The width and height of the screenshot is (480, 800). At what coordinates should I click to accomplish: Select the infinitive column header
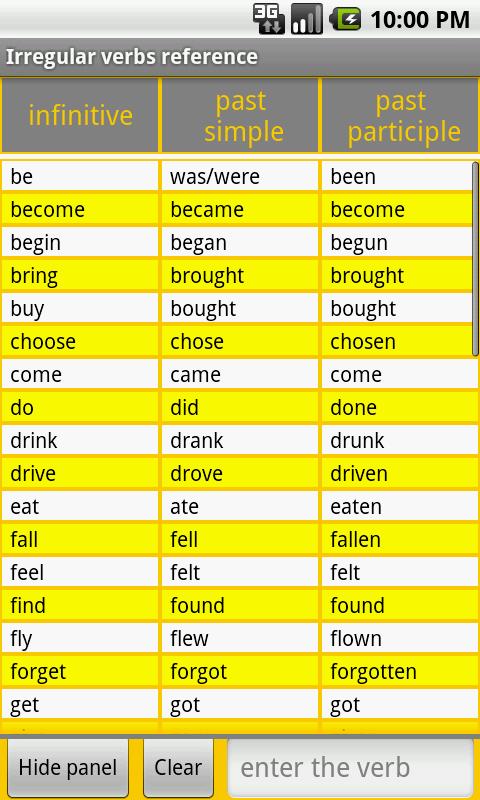pos(80,115)
